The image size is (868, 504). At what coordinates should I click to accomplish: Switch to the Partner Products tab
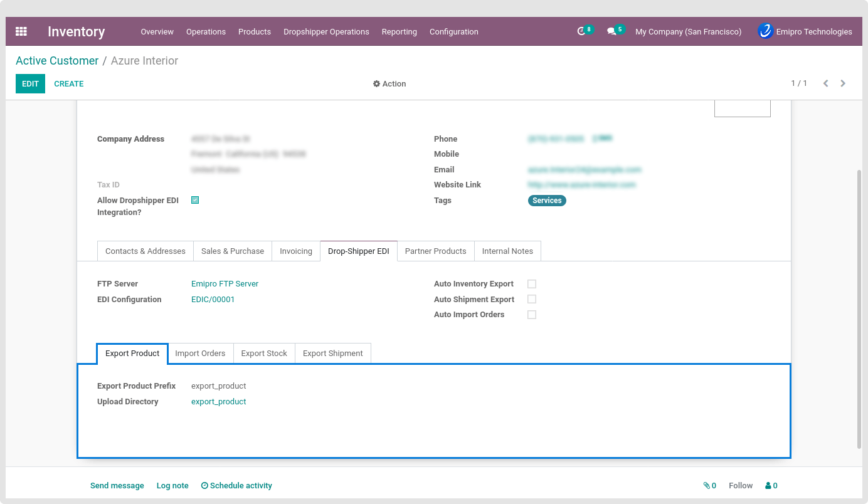pyautogui.click(x=435, y=251)
